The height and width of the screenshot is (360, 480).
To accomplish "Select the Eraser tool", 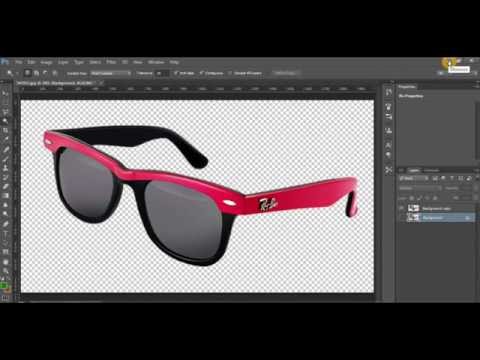I will (6, 187).
